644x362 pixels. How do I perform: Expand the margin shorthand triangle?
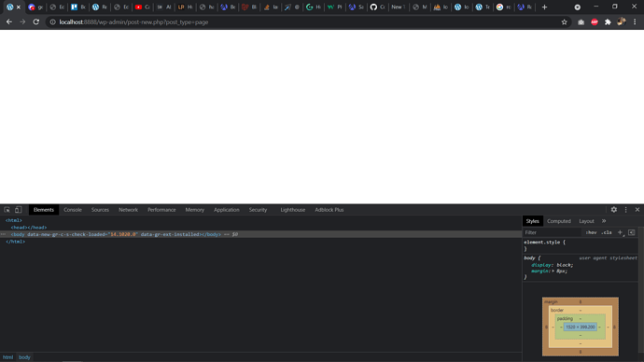coord(553,271)
